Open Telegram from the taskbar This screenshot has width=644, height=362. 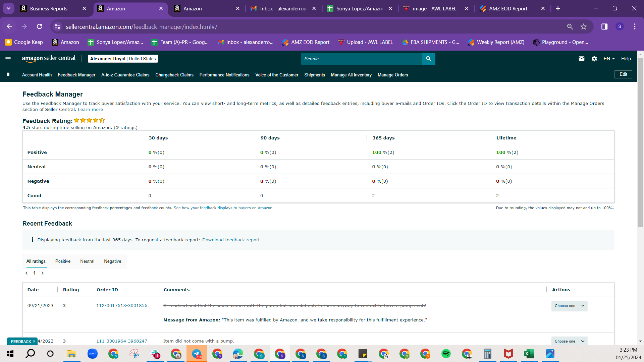[x=197, y=354]
